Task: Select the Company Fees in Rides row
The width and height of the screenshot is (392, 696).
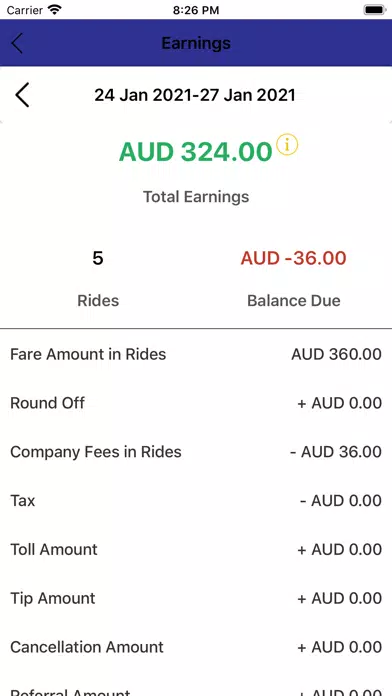Action: [x=196, y=452]
